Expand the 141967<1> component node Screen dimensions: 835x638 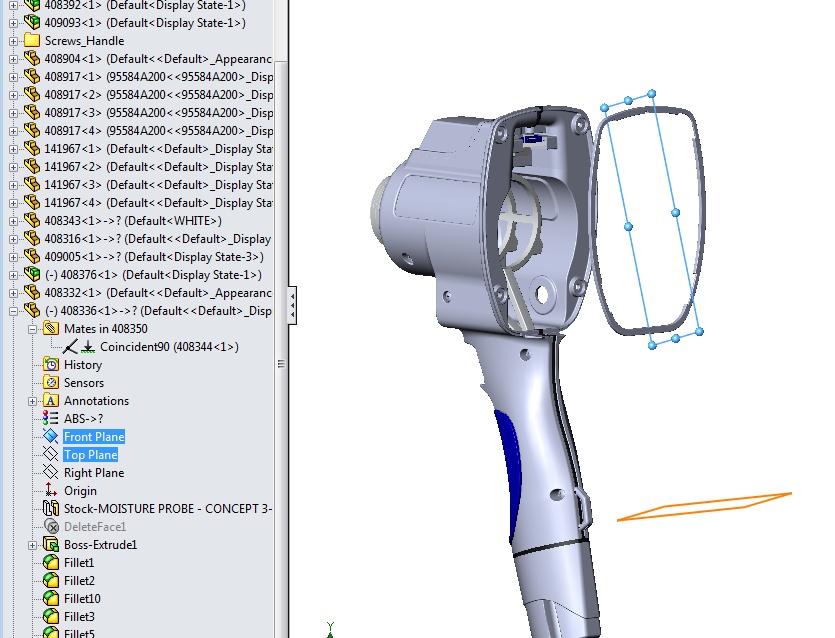pos(13,149)
